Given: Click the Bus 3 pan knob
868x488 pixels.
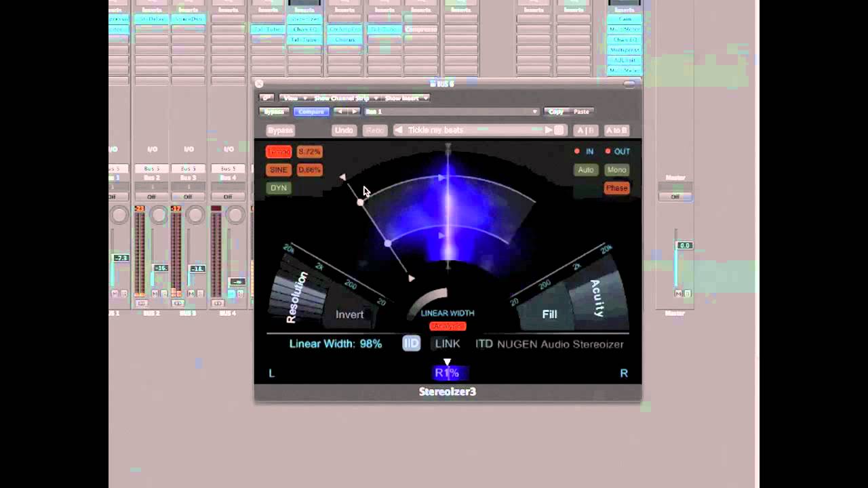Looking at the screenshot, I should pos(195,216).
